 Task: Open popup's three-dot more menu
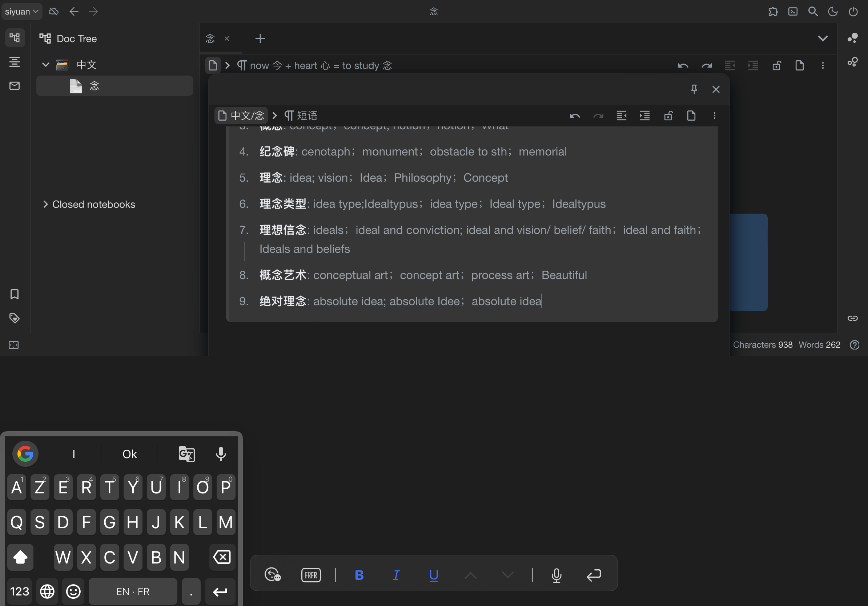[x=714, y=116]
